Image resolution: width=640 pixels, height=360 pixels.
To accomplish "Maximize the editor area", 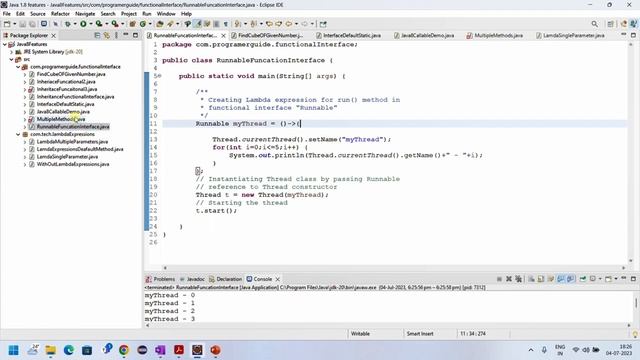I will [633, 36].
